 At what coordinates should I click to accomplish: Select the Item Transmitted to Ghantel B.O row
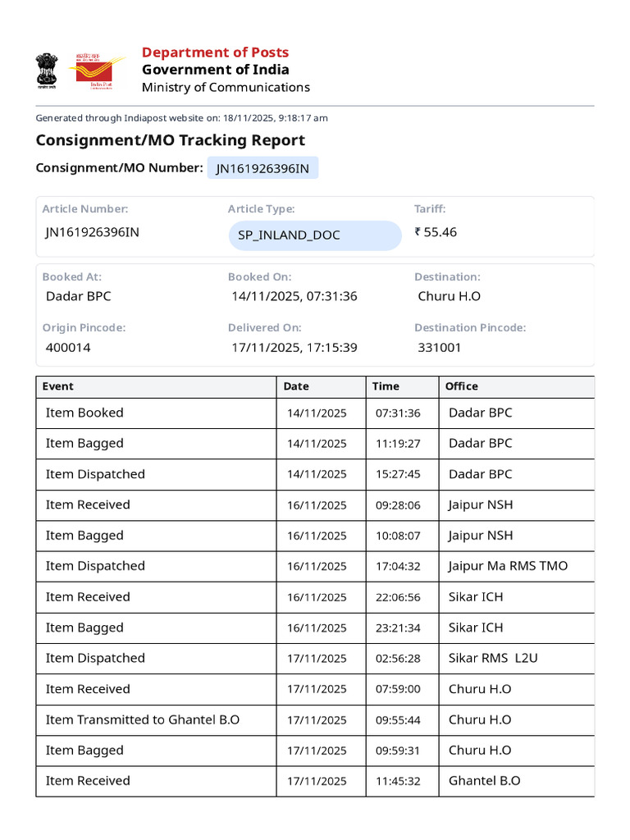315,720
